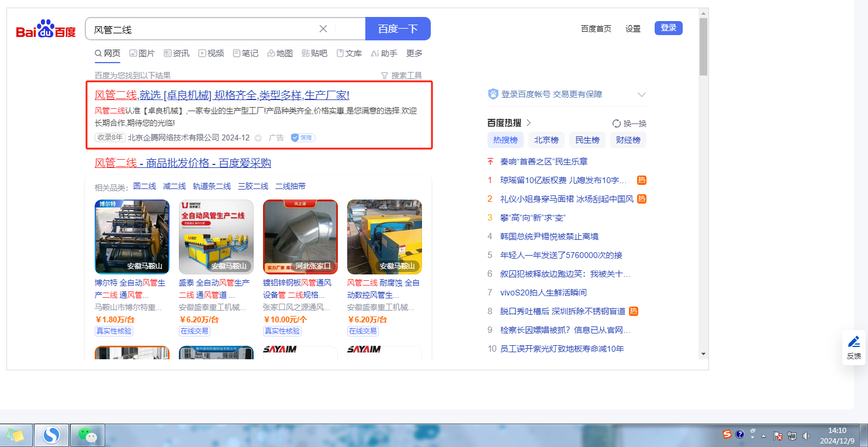Open the 博尔特 product thumbnail
This screenshot has width=868, height=447.
(132, 237)
